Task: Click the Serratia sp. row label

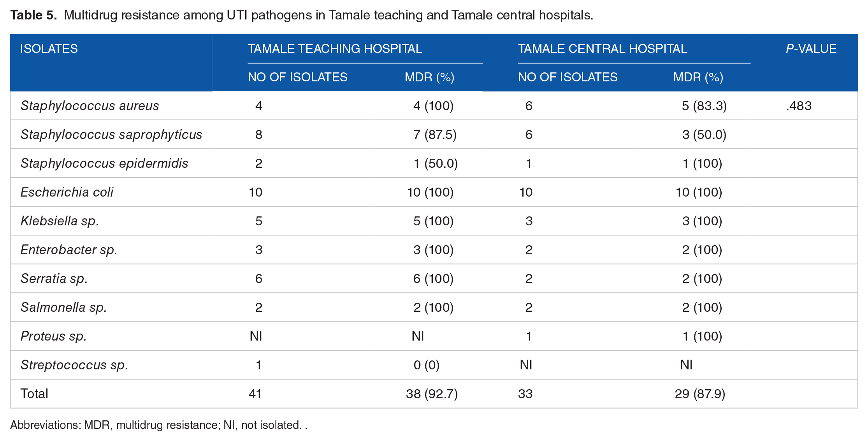Action: 54,278
